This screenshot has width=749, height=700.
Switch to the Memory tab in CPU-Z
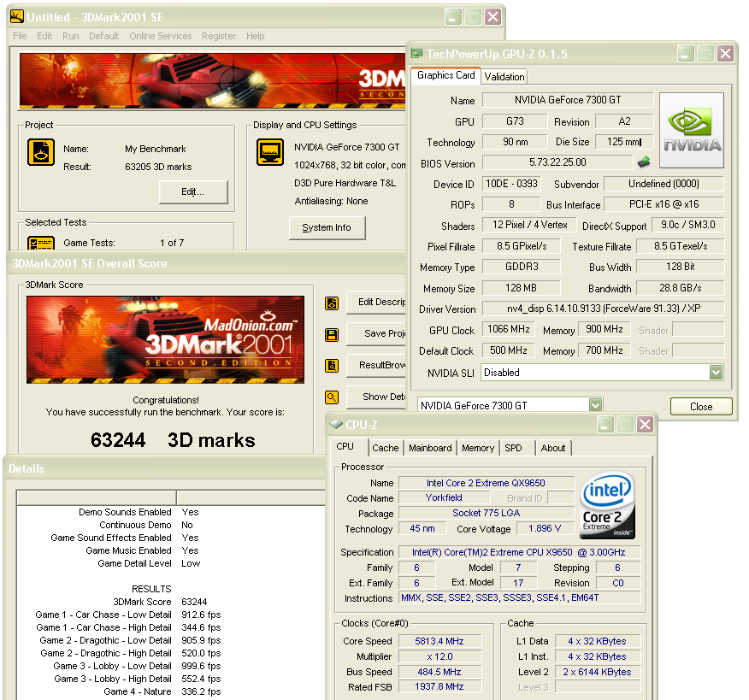pos(478,448)
